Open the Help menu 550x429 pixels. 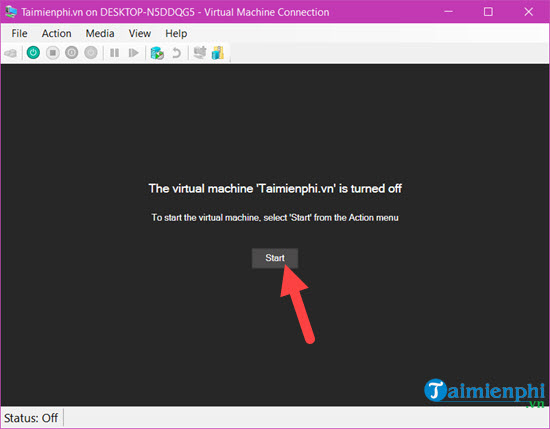click(x=176, y=33)
